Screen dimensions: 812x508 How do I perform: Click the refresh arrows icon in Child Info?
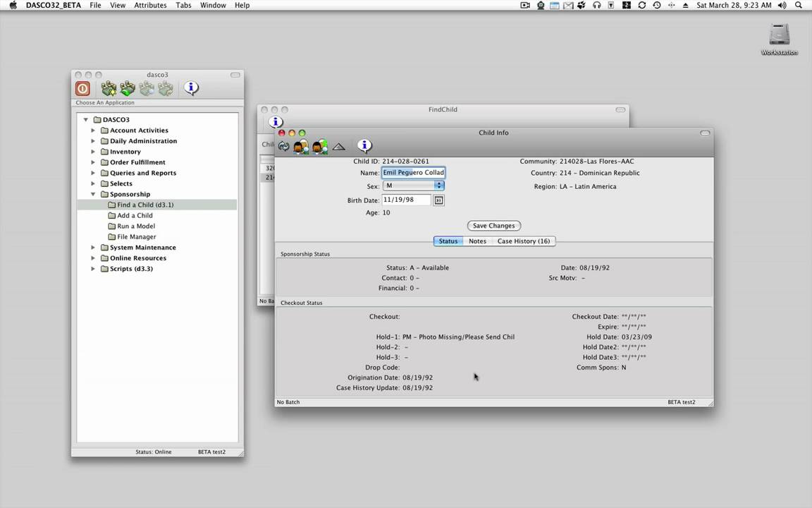point(284,147)
